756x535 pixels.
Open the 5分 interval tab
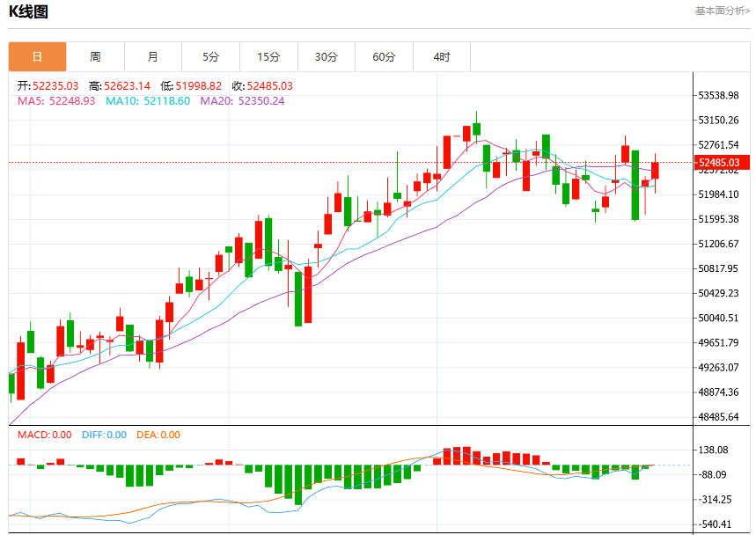(x=210, y=57)
